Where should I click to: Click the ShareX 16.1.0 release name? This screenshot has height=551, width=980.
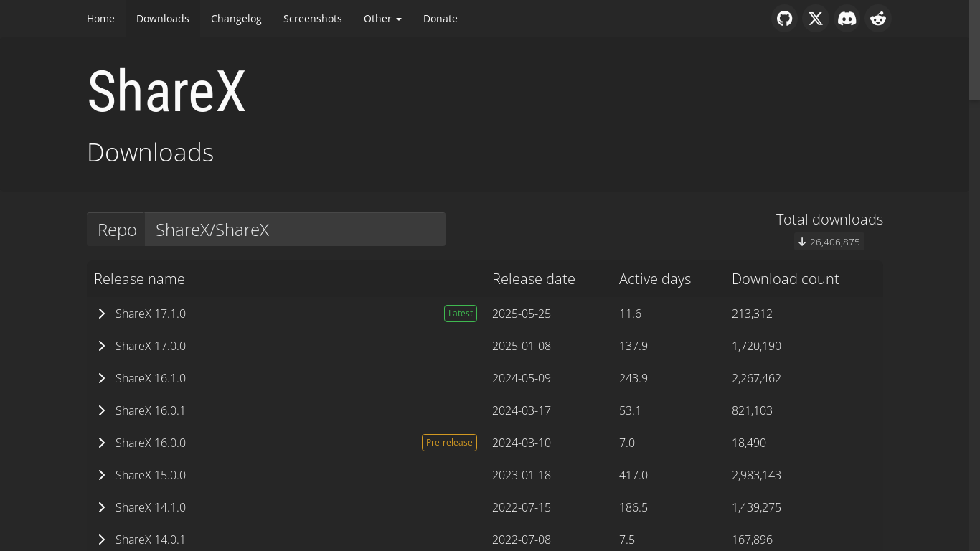151,378
